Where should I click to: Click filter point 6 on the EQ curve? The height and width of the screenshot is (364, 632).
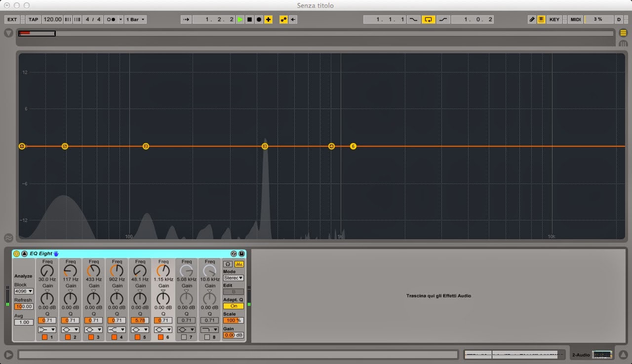coord(353,146)
